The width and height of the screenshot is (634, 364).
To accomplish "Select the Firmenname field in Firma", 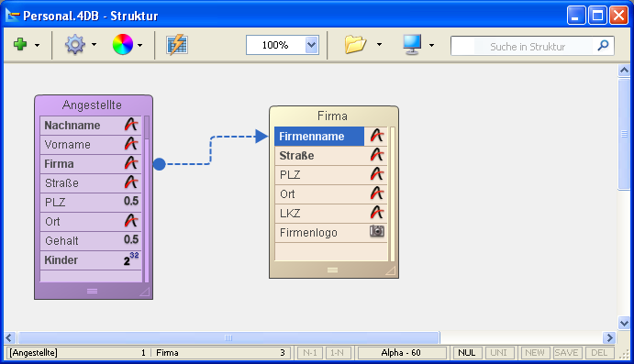I will coord(319,136).
